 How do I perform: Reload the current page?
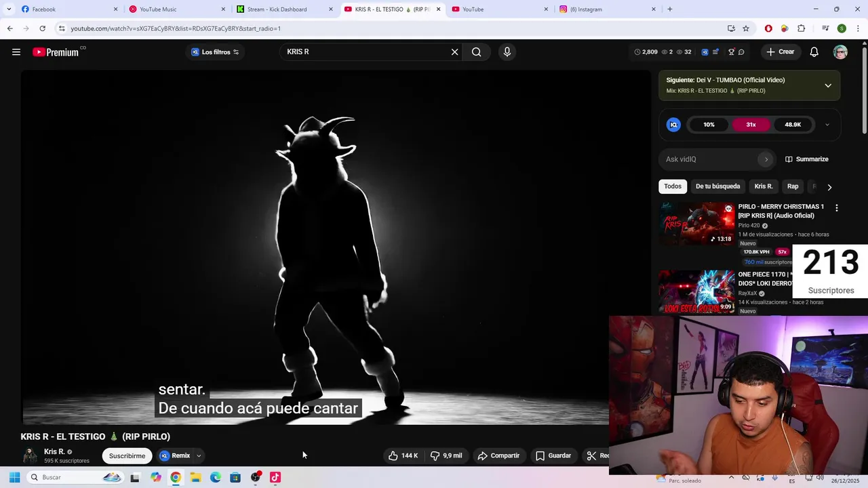click(42, 28)
